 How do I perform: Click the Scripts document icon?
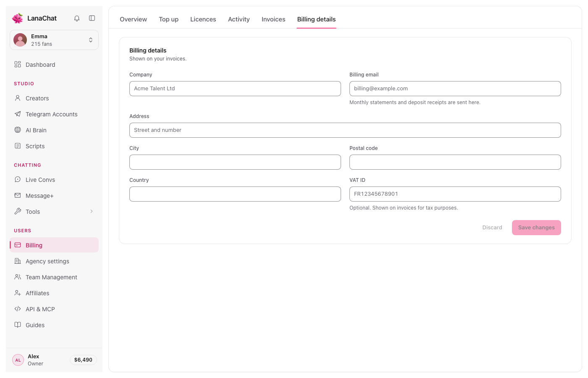tap(18, 146)
